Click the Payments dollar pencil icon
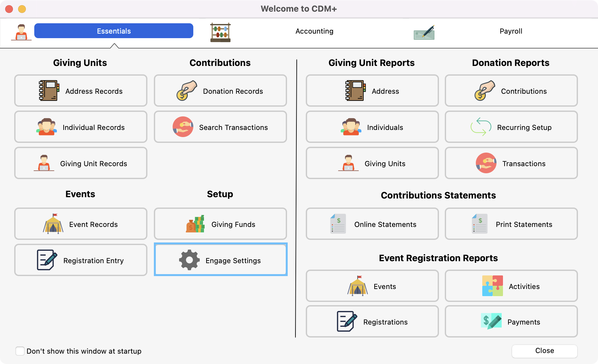Viewport: 598px width, 364px height. coord(491,321)
